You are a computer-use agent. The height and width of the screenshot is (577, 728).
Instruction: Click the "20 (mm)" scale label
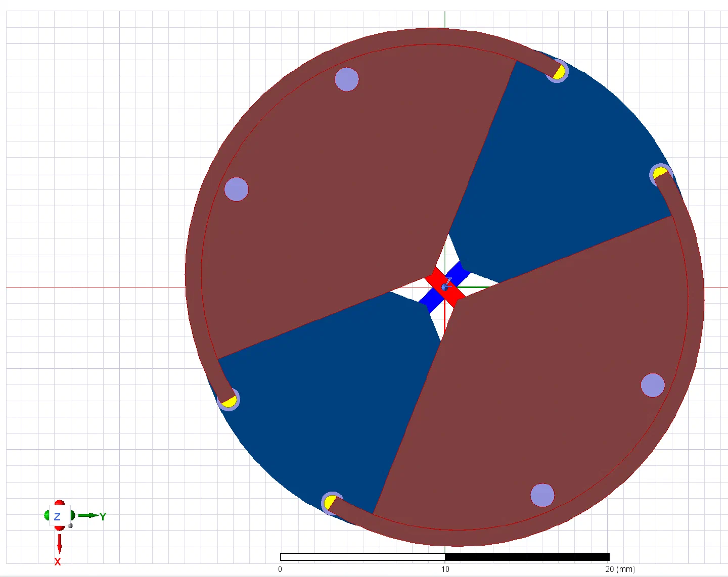point(620,569)
